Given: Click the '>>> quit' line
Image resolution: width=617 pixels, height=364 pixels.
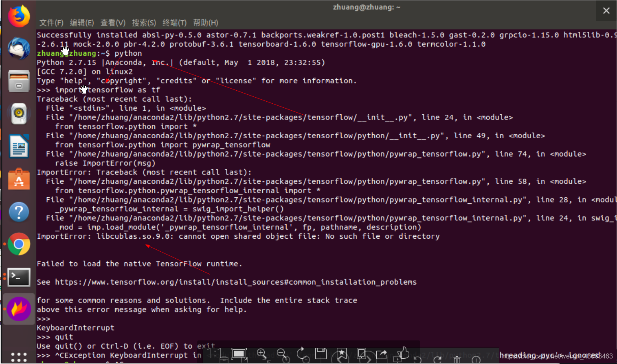Looking at the screenshot, I should pyautogui.click(x=55, y=337).
